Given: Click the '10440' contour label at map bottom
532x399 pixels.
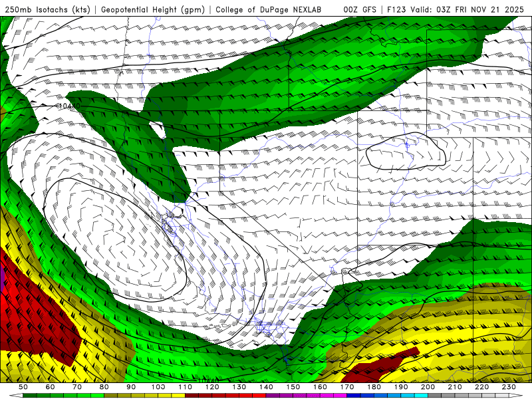Looking at the screenshot, I should (207, 380).
